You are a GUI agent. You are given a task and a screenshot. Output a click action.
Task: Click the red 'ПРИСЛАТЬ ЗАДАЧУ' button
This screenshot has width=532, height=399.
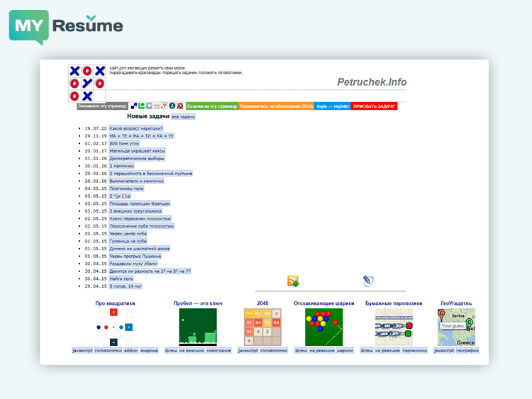(375, 106)
